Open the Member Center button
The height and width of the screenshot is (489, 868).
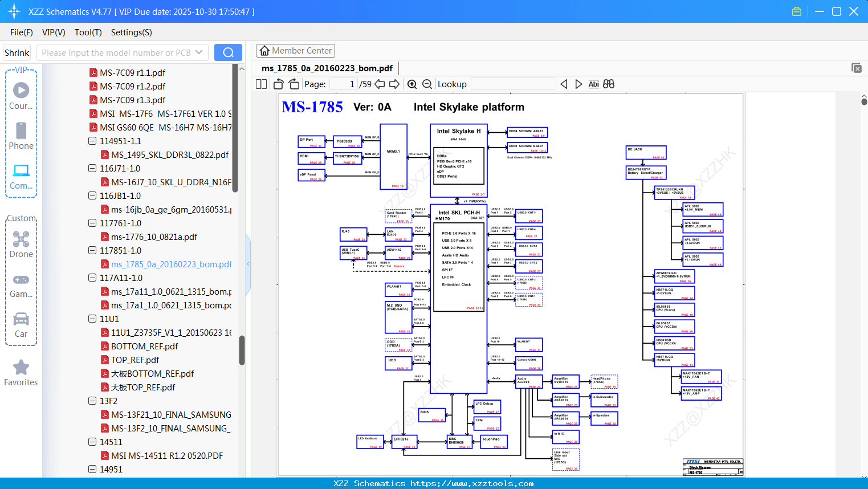[295, 51]
